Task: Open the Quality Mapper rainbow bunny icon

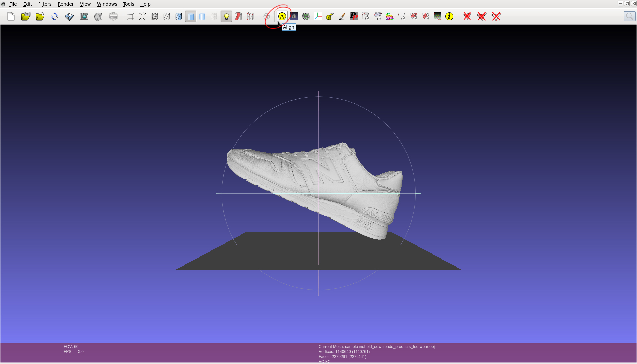Action: (x=390, y=16)
